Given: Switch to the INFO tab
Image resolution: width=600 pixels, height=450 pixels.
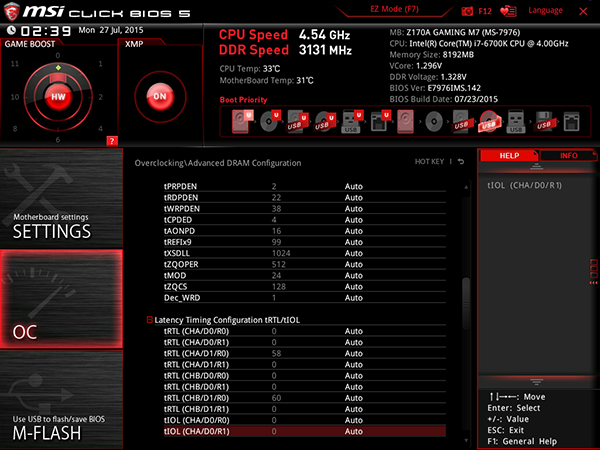Looking at the screenshot, I should point(569,155).
